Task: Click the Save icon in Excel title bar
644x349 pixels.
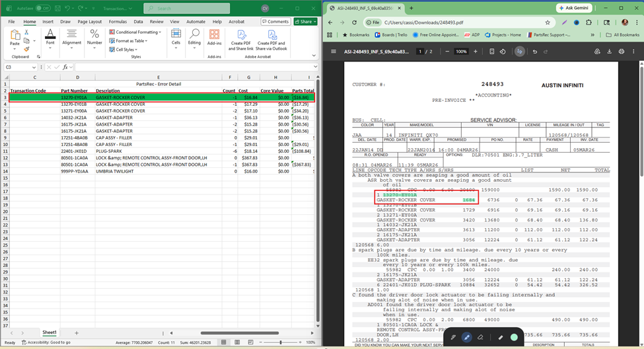Action: [x=57, y=8]
